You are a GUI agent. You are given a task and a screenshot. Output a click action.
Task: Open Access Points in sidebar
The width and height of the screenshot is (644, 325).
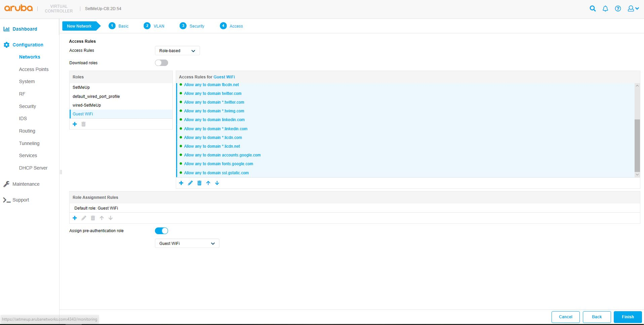34,69
